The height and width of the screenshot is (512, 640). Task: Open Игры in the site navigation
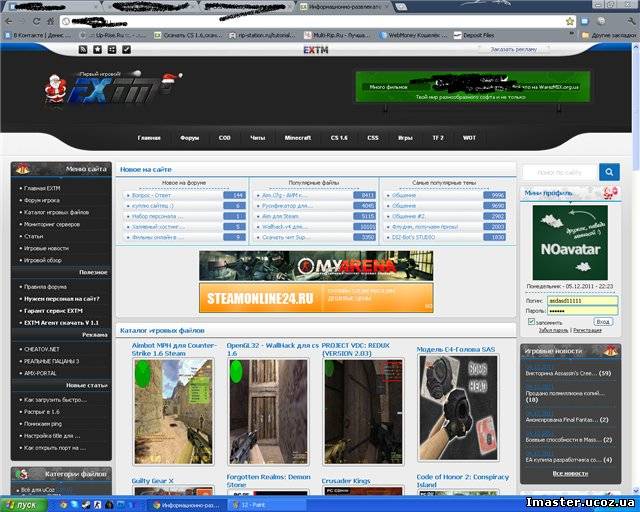tap(405, 138)
